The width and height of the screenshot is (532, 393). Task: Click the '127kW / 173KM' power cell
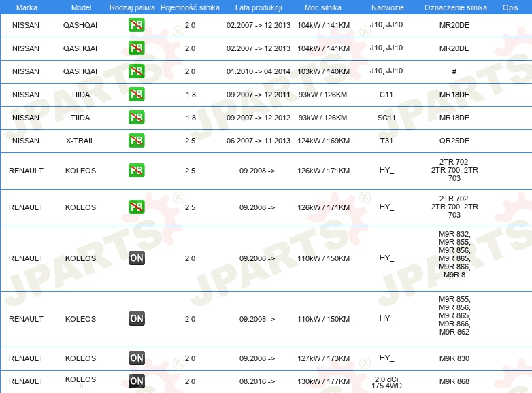pos(324,358)
